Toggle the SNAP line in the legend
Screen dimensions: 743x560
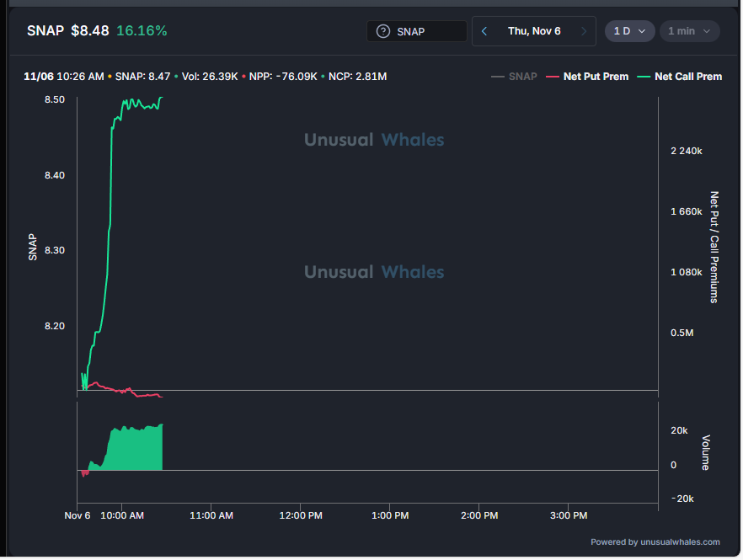point(522,76)
